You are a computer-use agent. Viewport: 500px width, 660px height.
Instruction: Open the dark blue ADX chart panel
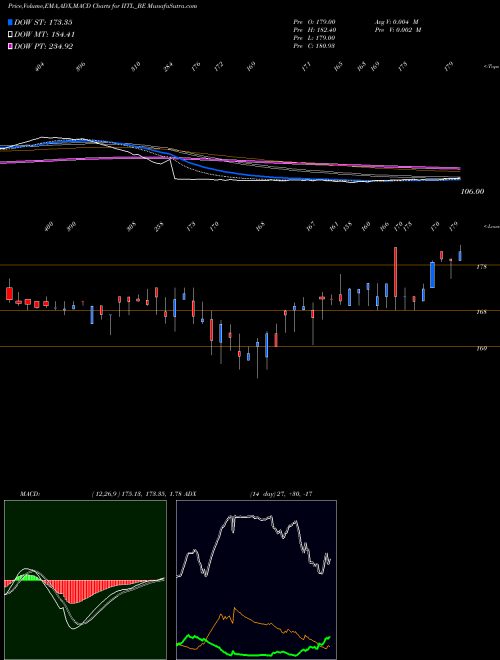pyautogui.click(x=256, y=580)
